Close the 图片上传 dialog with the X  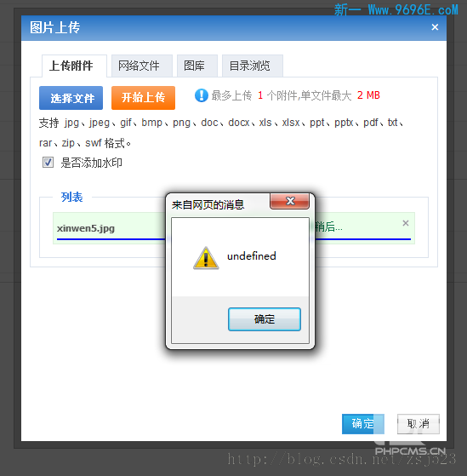[435, 27]
